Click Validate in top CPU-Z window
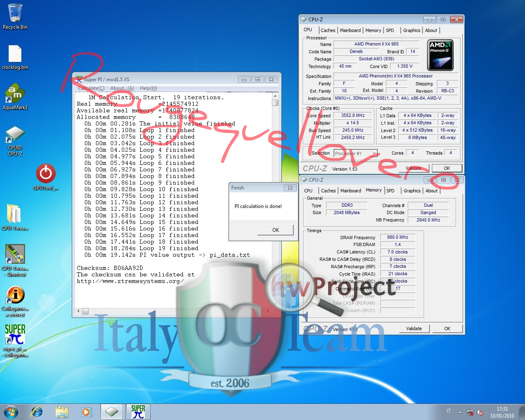525x420 pixels. (x=413, y=168)
